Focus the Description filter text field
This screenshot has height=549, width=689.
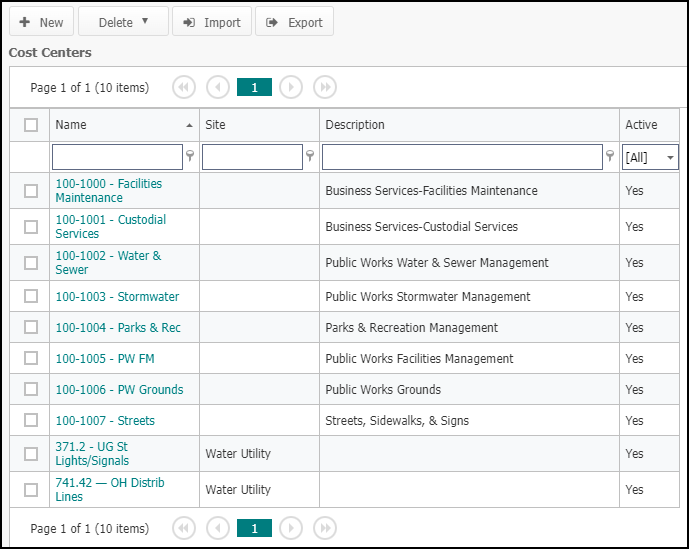click(x=462, y=157)
